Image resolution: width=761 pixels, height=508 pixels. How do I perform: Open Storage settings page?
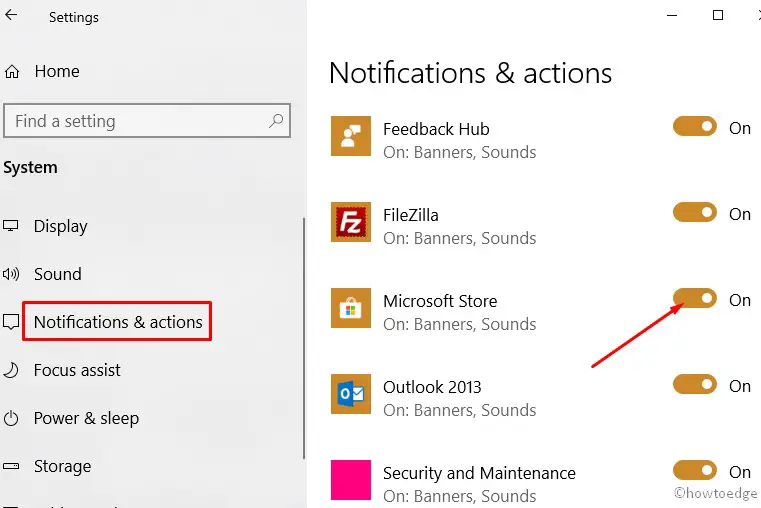(62, 466)
